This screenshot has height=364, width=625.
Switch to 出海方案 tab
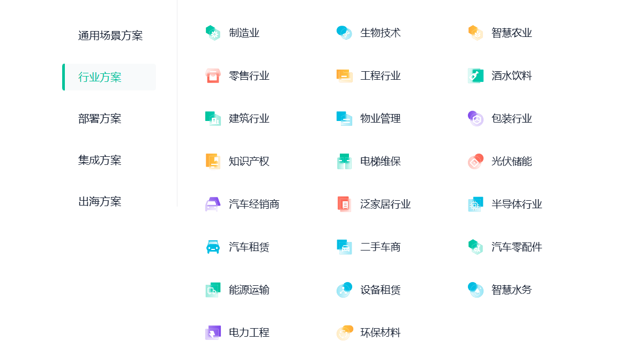(x=100, y=201)
